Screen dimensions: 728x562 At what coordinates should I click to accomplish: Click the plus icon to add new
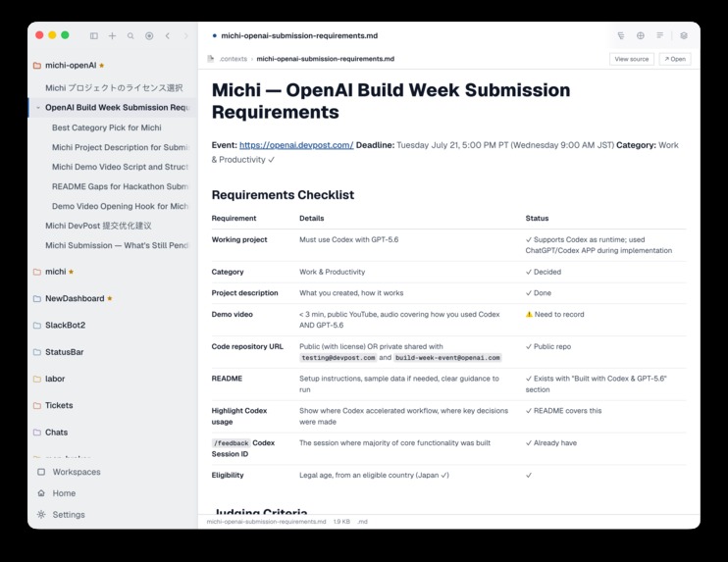[x=113, y=35]
